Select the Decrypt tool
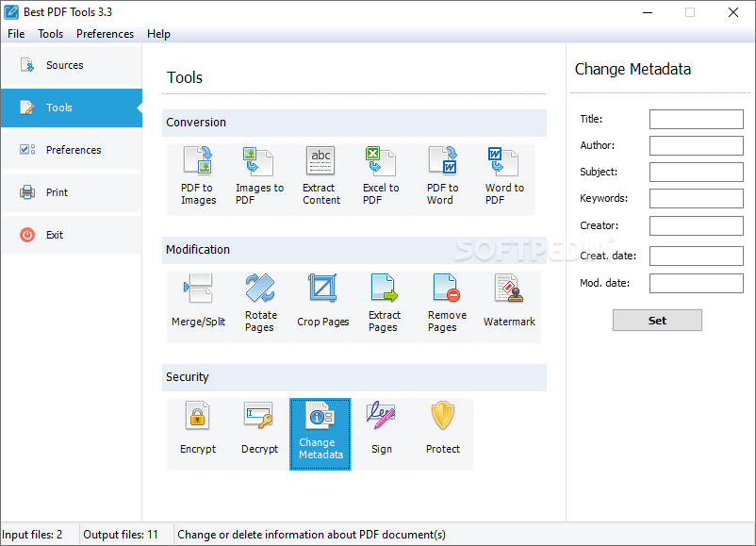 259,434
